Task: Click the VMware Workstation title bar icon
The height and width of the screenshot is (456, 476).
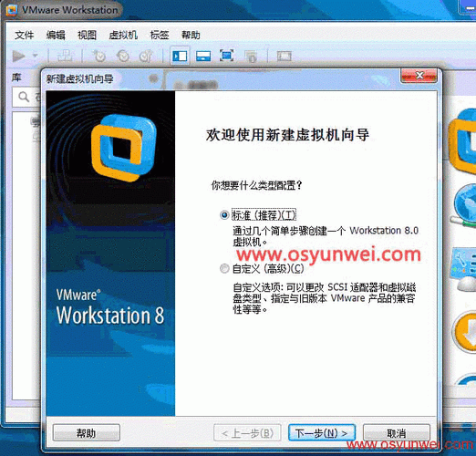Action: 12,10
